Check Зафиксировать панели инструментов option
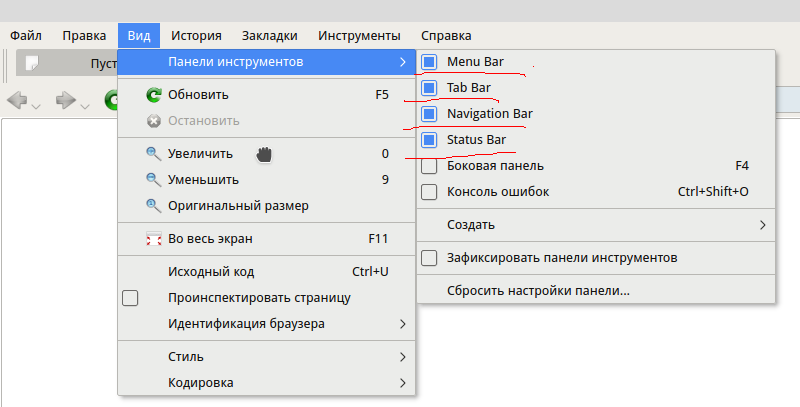The image size is (800, 407). point(429,258)
